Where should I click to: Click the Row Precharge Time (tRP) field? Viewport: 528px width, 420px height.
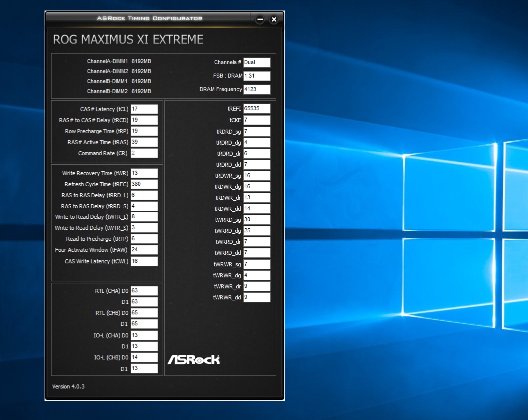[144, 131]
